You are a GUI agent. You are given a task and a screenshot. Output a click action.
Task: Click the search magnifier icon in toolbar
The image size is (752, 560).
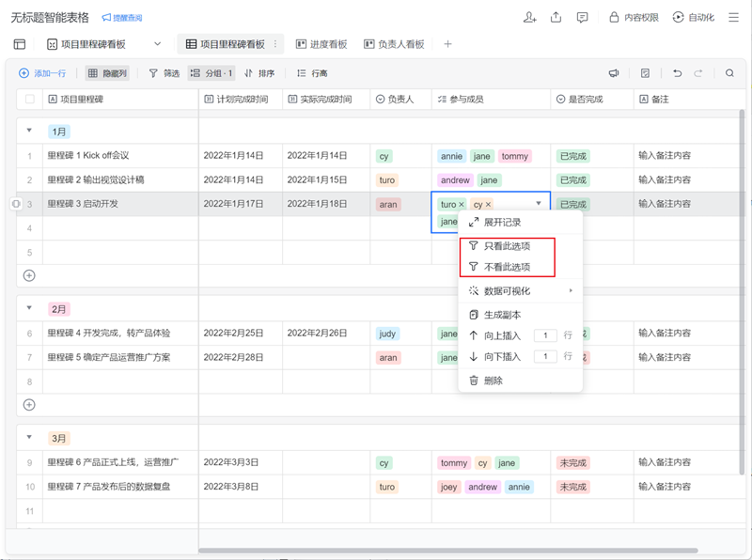(x=729, y=73)
